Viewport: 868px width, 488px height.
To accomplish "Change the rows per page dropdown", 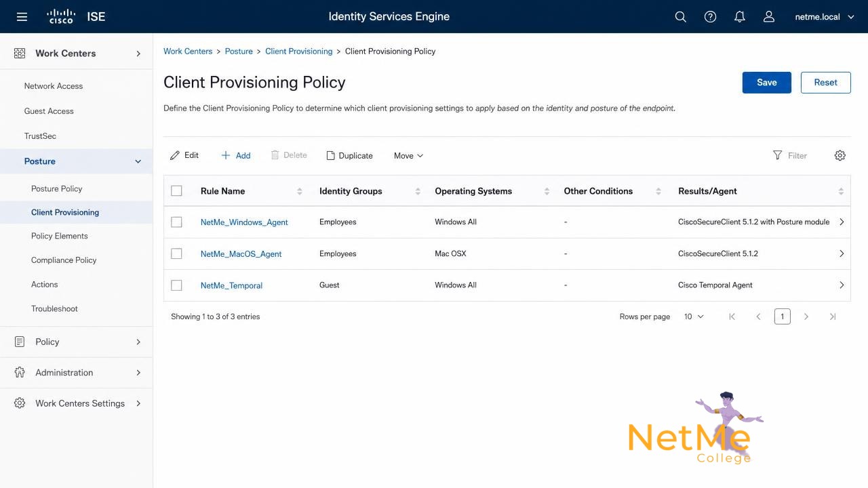I will [x=694, y=317].
